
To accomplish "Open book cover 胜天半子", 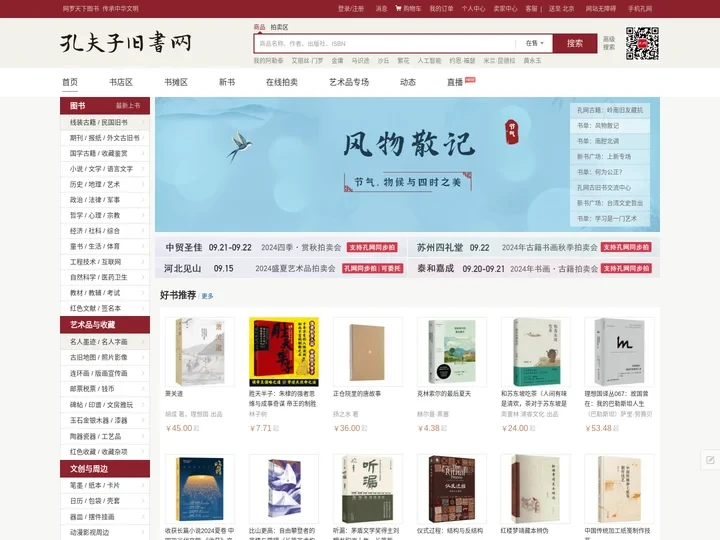I will point(284,352).
